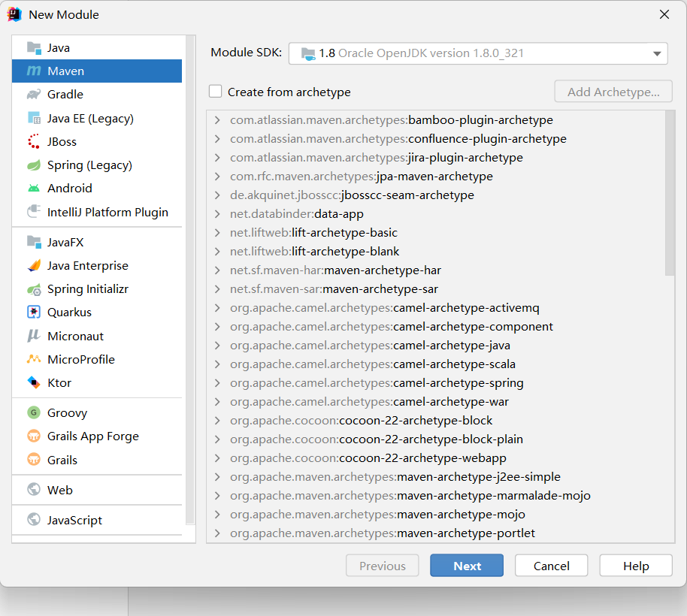Expand confluence-plugin-archetype entry

217,139
